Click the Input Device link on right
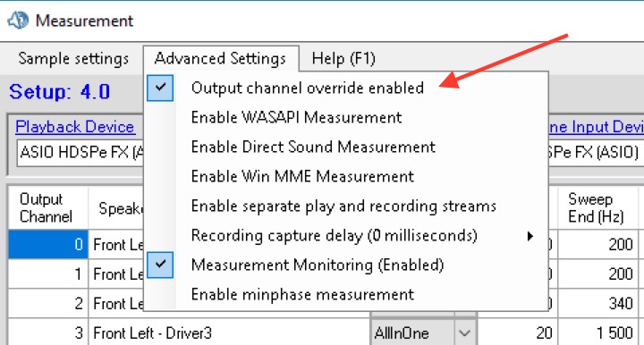This screenshot has height=345, width=644. click(x=597, y=127)
